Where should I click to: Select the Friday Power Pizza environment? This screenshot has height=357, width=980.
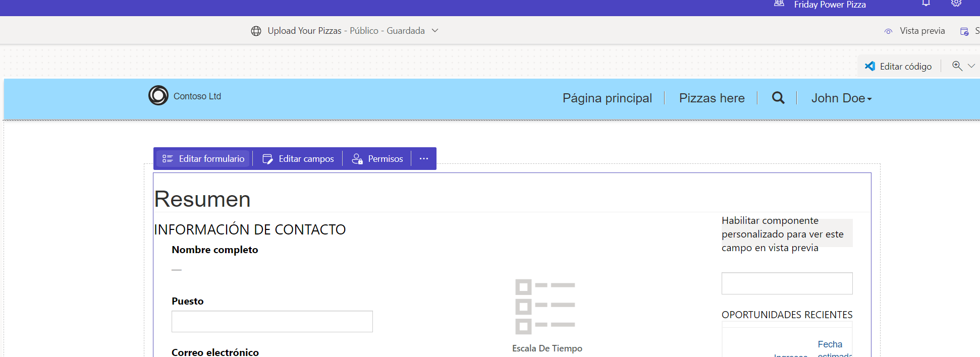[x=830, y=5]
